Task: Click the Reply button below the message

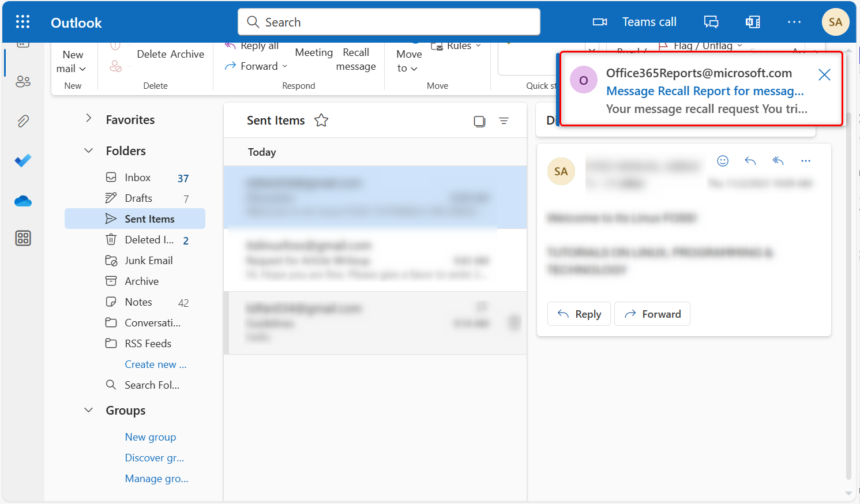Action: pyautogui.click(x=579, y=314)
